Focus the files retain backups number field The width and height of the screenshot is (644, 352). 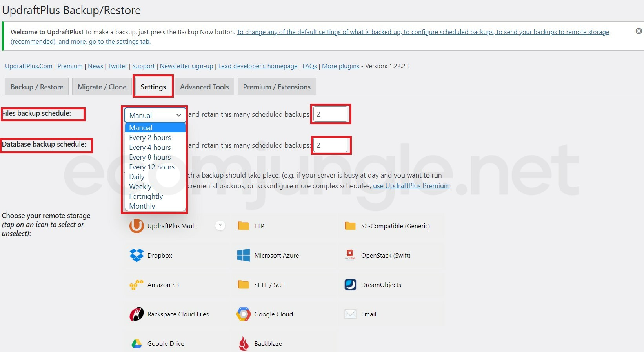(x=330, y=114)
